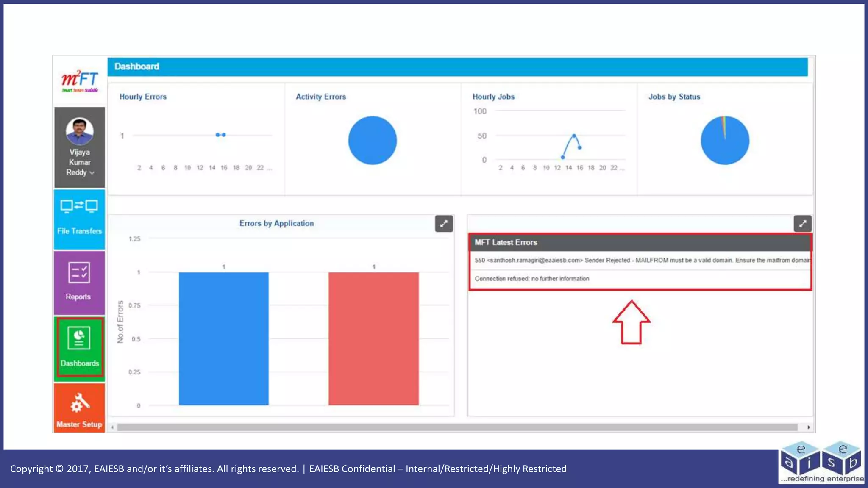Image resolution: width=868 pixels, height=488 pixels.
Task: Open the user dropdown chevron beside Reddy
Action: [92, 173]
